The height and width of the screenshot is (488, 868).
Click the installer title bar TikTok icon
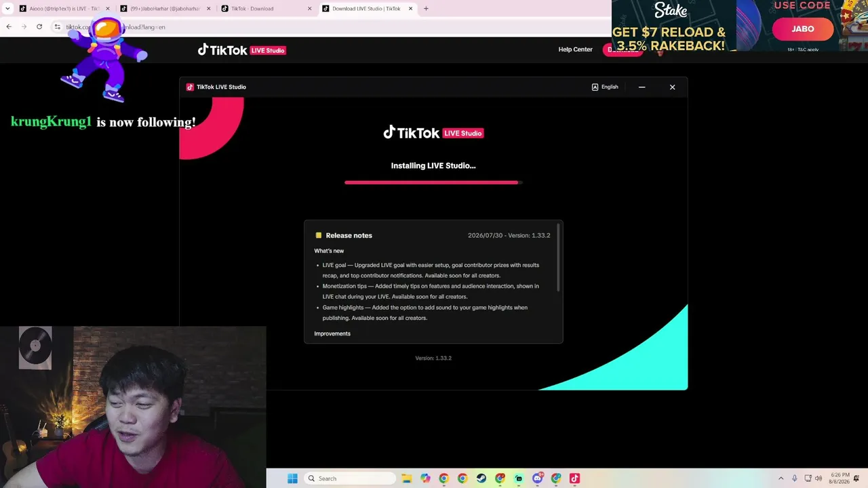190,87
